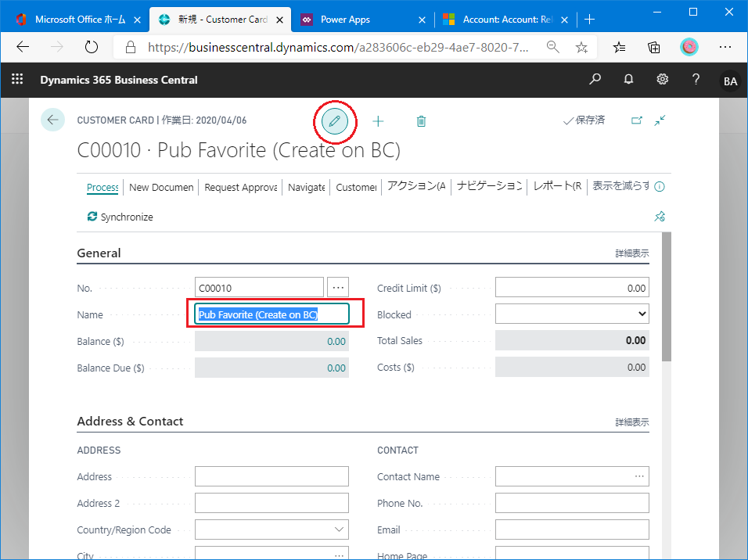748x560 pixels.
Task: Open the Process action menu
Action: coord(102,187)
